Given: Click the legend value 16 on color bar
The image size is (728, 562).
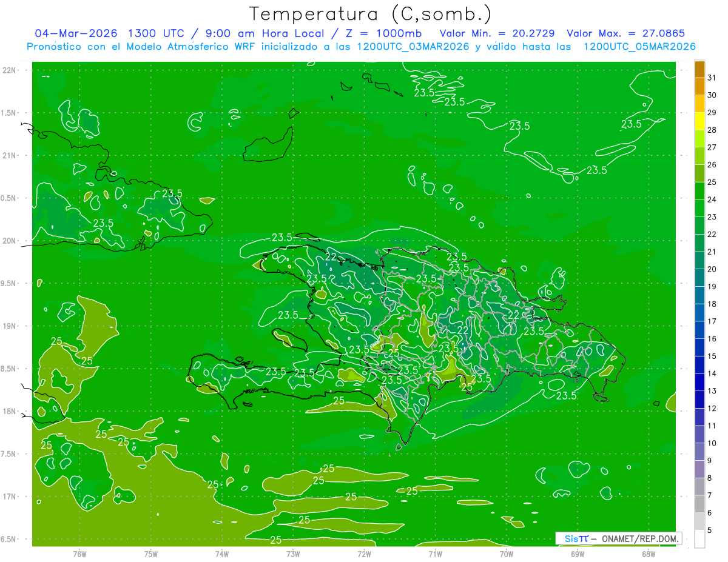Looking at the screenshot, I should pos(712,338).
